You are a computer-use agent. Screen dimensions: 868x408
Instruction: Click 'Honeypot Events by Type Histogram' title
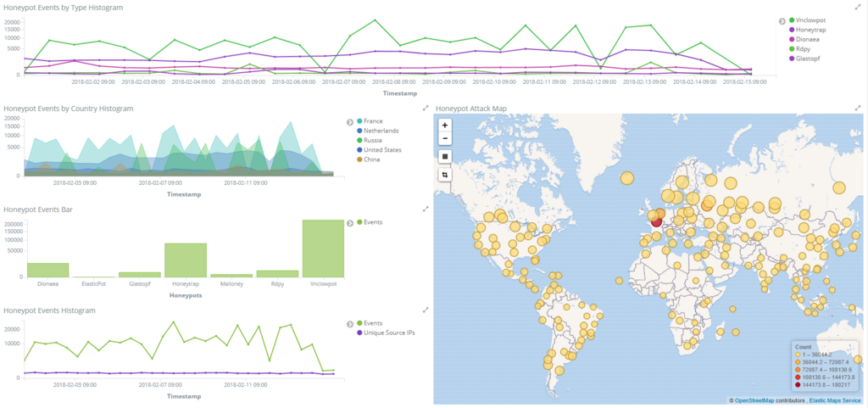tap(63, 8)
